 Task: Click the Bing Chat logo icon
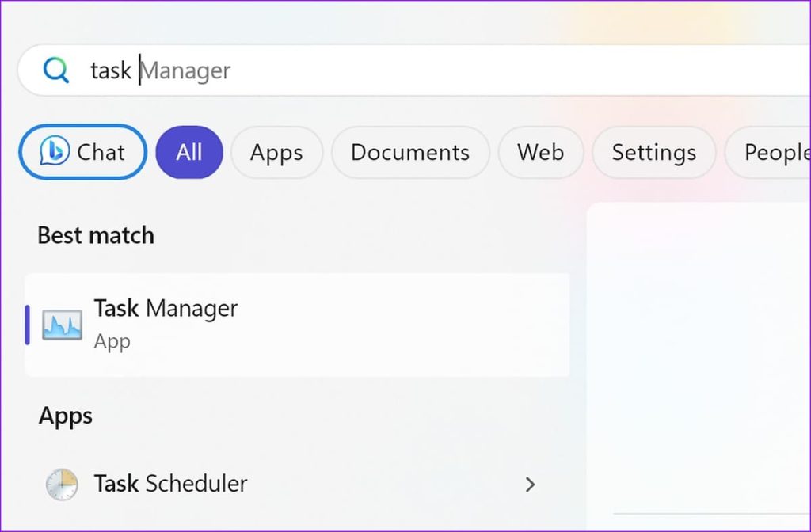(55, 151)
